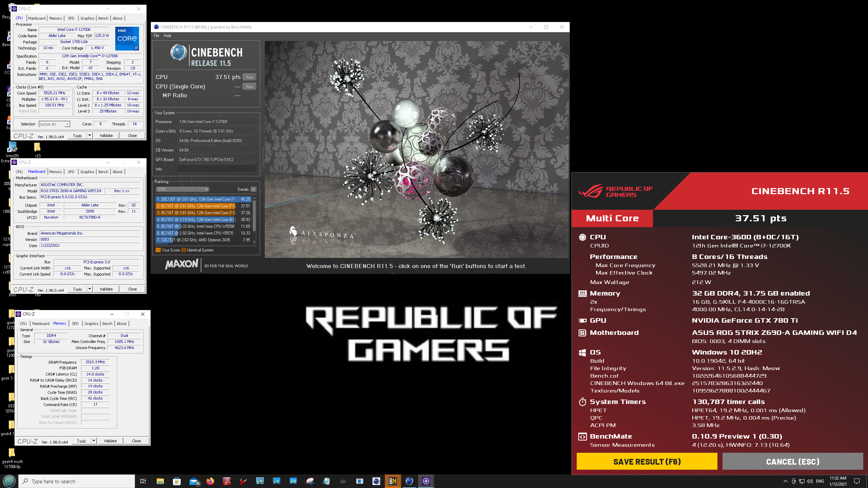Screen dimensions: 868x488
Task: Open BenchMate from the BM taskbar icon
Action: 393,481
